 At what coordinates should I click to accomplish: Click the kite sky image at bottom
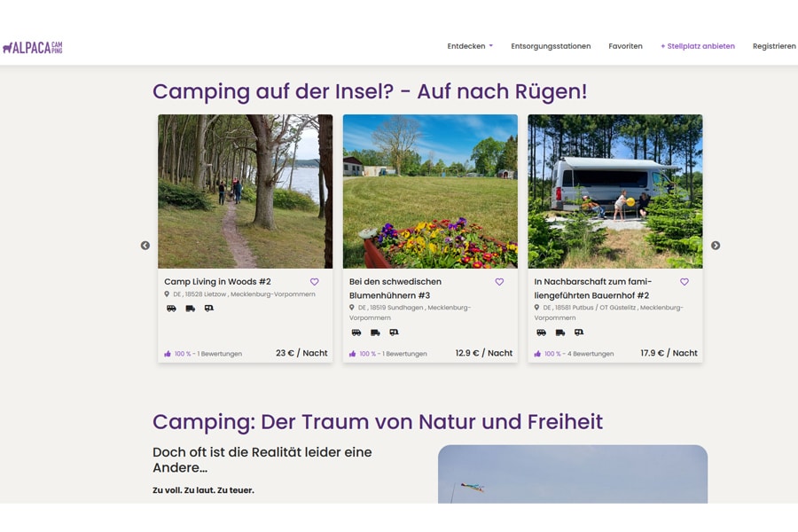coord(573,474)
